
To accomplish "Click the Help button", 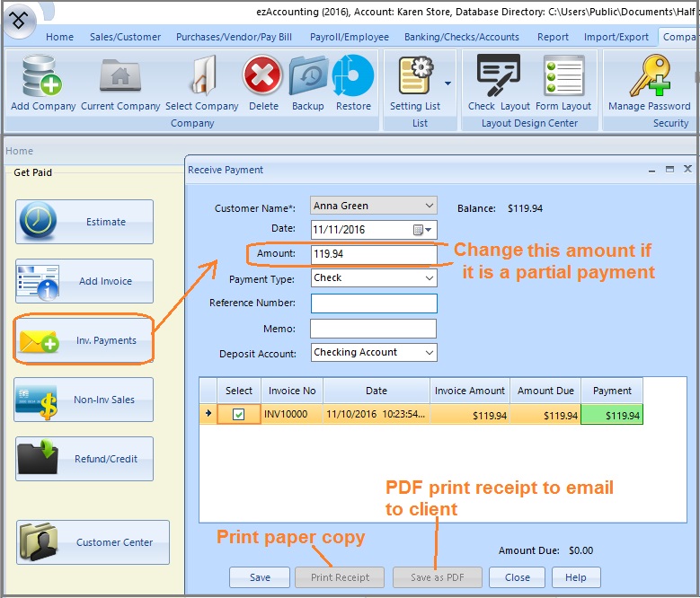I will pyautogui.click(x=576, y=577).
